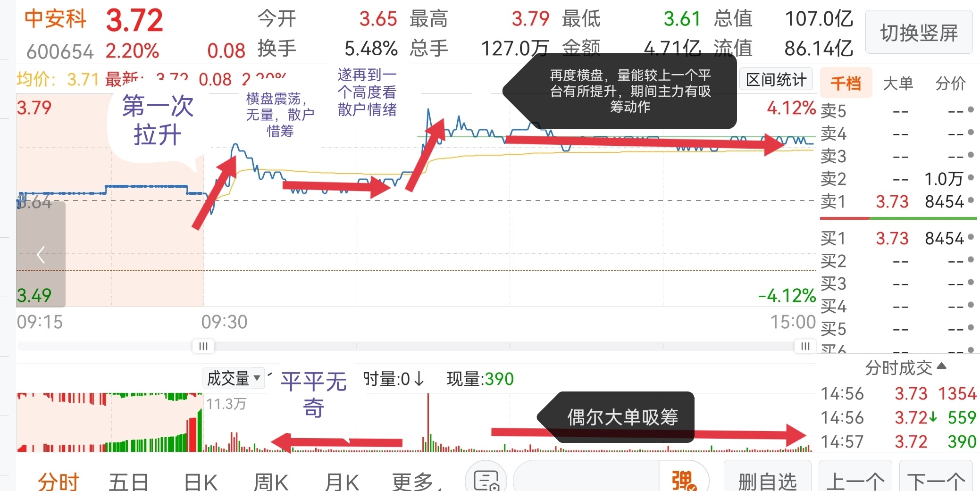Grab the left timeline range handle
Viewport: 980px width, 491px height.
click(203, 346)
